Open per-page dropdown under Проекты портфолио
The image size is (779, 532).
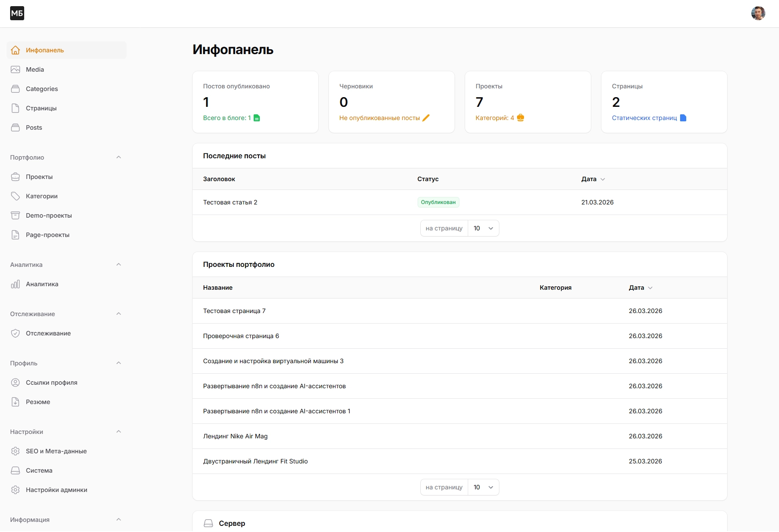483,487
